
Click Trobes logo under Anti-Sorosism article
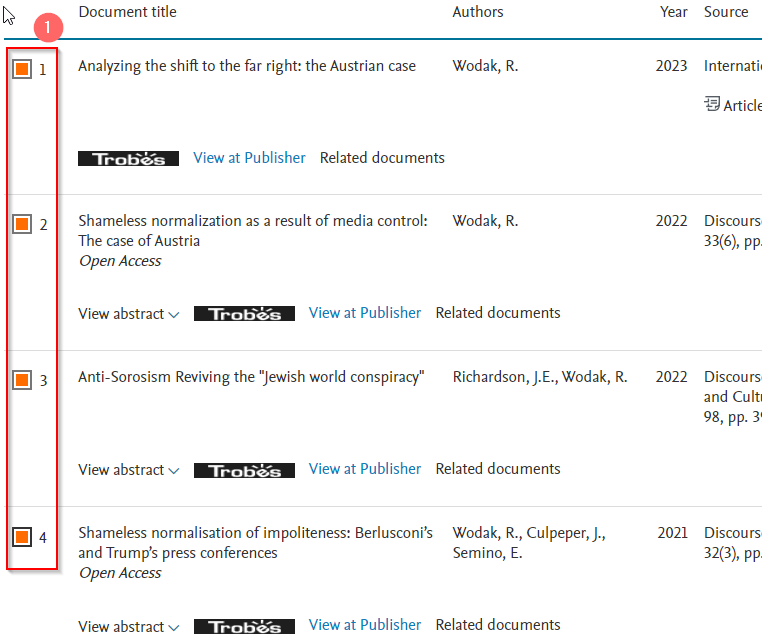[244, 470]
